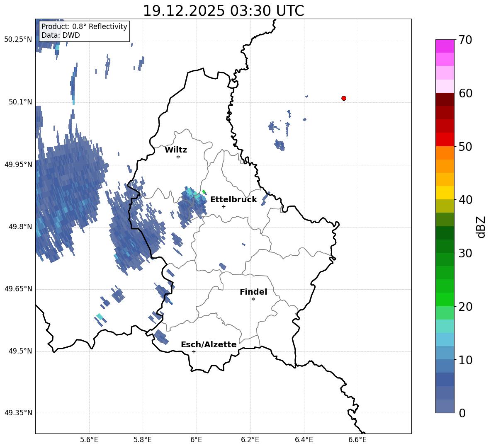Click the 5.8°E longitude label

pyautogui.click(x=143, y=440)
